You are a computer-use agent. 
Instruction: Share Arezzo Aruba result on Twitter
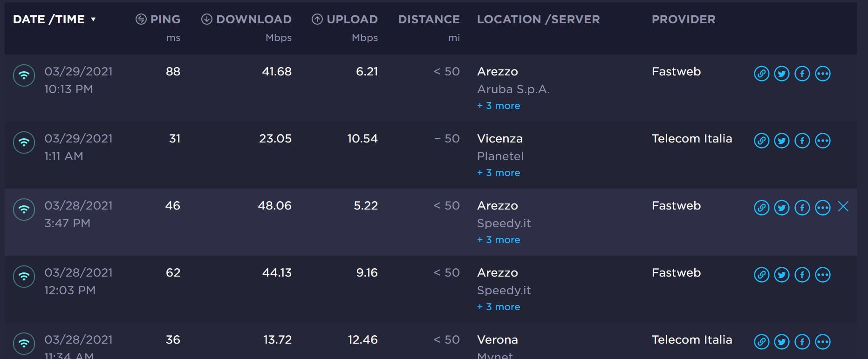click(782, 74)
